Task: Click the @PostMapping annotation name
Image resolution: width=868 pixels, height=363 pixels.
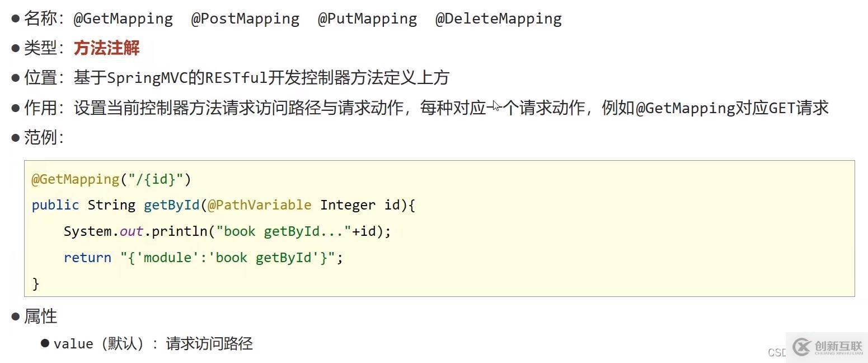Action: click(x=245, y=18)
